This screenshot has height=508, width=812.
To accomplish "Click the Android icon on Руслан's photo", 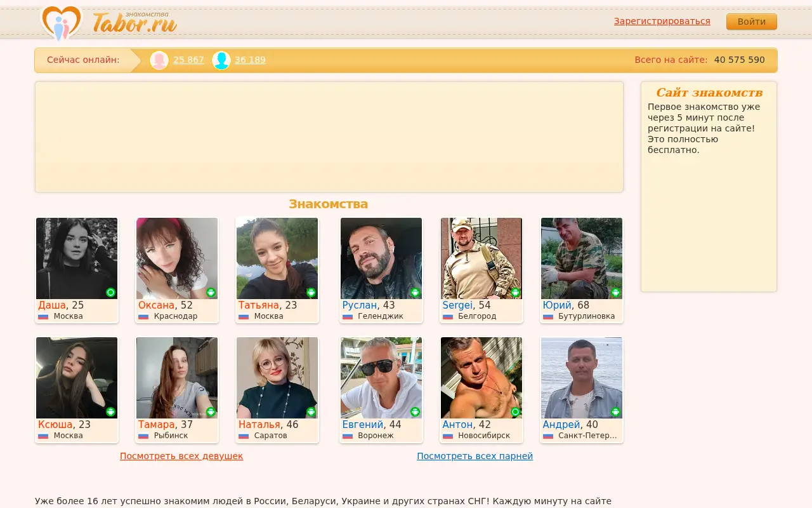I will coord(415,292).
